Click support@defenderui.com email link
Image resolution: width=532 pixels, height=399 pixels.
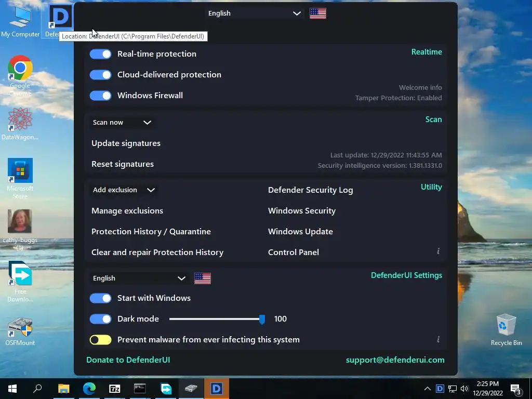[395, 360]
